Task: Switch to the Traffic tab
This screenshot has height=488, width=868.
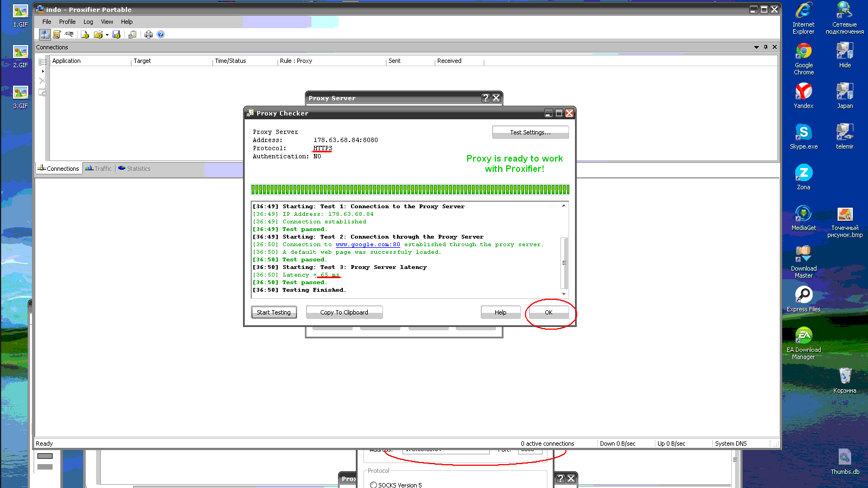Action: (x=98, y=169)
